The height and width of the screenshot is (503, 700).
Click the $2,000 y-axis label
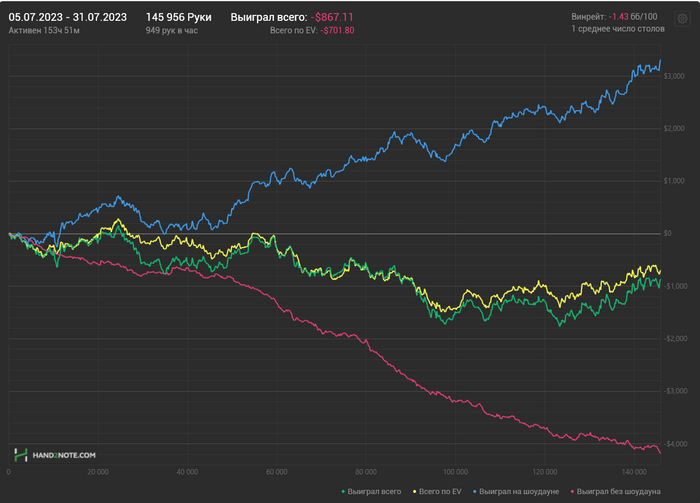click(x=674, y=129)
